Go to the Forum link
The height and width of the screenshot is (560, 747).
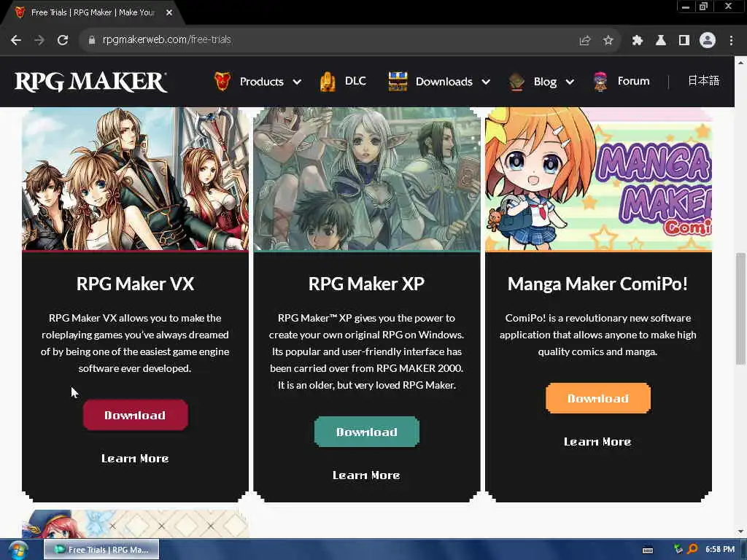tap(634, 81)
